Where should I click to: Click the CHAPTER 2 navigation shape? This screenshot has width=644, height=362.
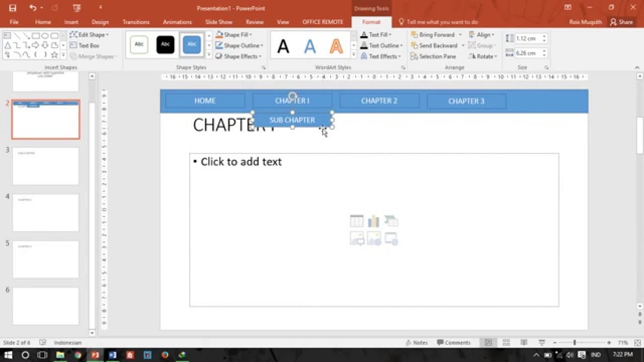379,101
